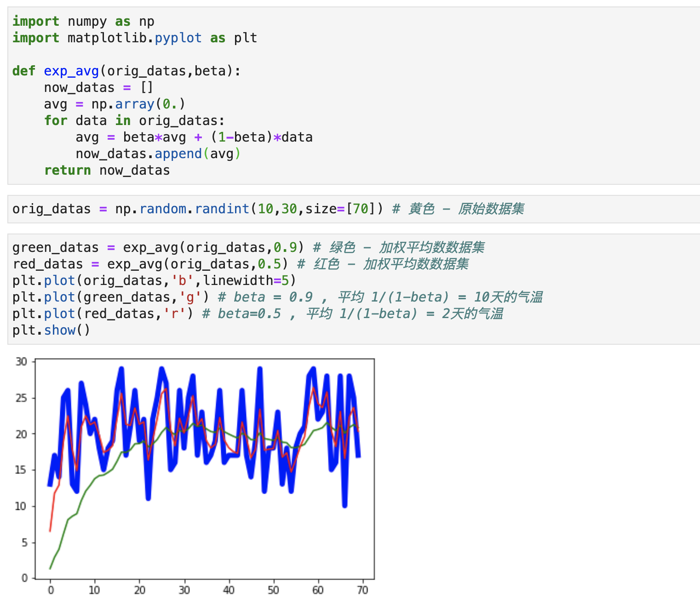Click the 'green_datas = exp_avg(orig_datas,0.9)' code

158,248
